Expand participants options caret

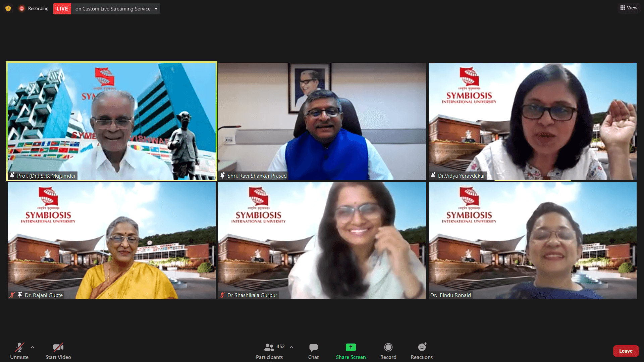[x=291, y=347]
